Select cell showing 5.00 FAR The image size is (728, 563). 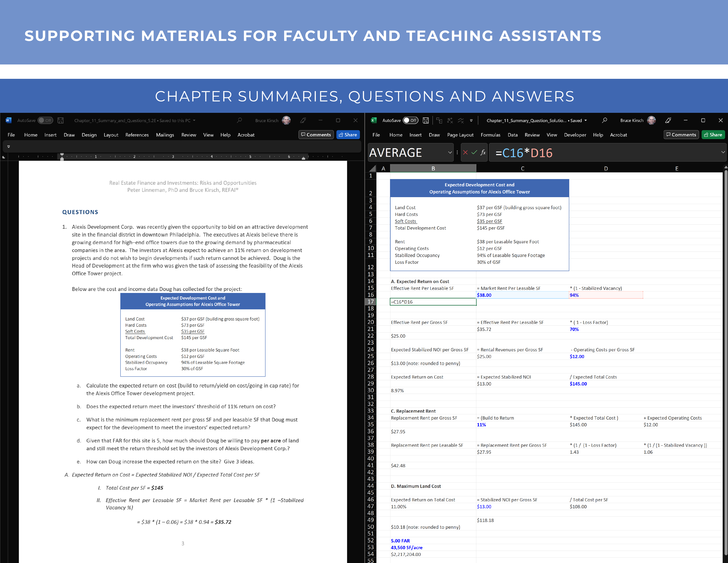click(433, 541)
